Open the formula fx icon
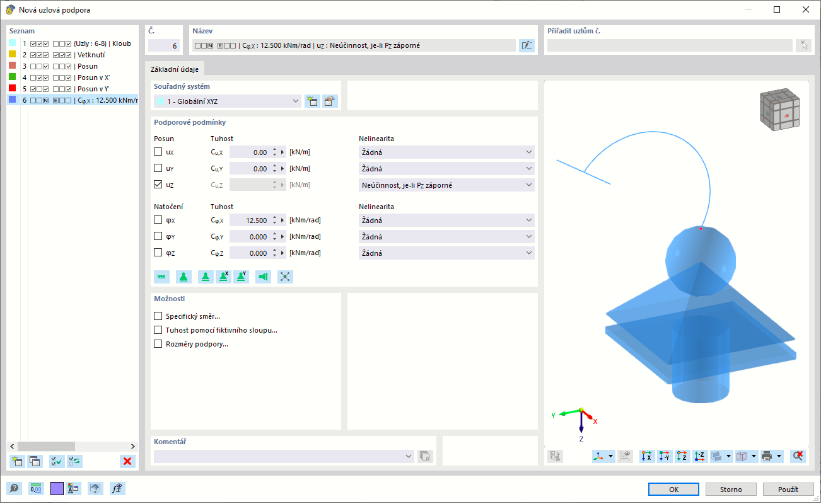Image resolution: width=821 pixels, height=504 pixels. [116, 488]
